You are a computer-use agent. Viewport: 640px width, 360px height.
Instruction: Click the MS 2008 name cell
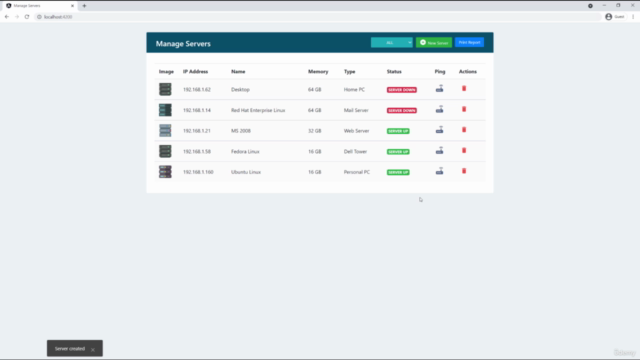click(241, 131)
